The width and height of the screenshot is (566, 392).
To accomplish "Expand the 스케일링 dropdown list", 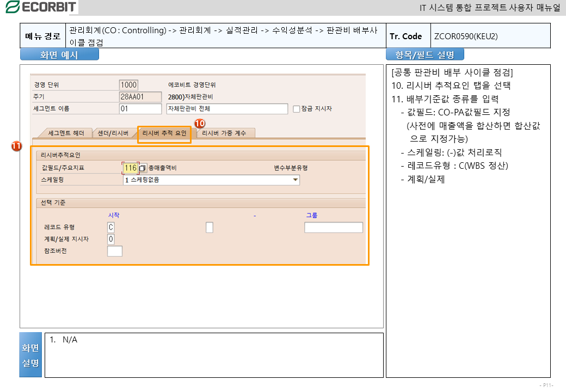I will click(296, 180).
